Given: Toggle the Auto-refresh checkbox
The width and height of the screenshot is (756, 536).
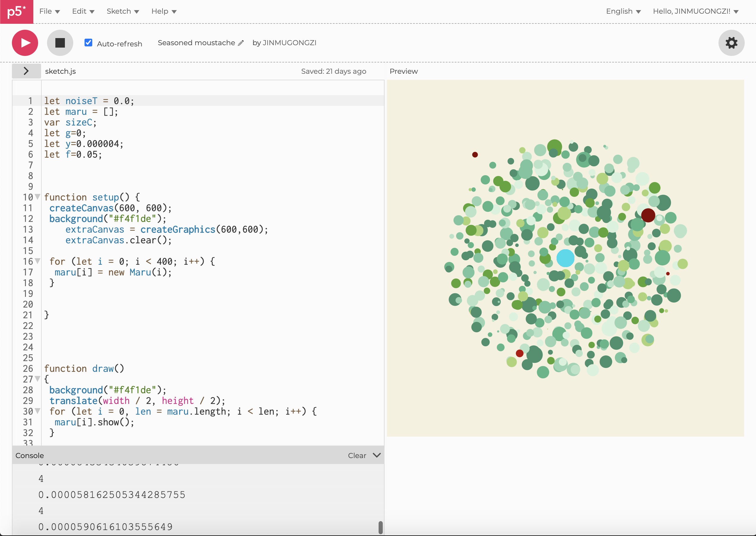Looking at the screenshot, I should click(88, 43).
